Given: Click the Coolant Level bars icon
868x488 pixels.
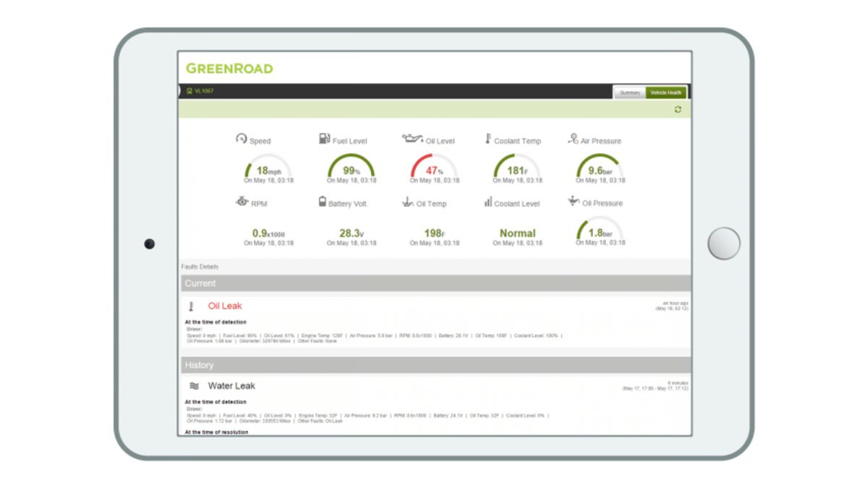Looking at the screenshot, I should click(487, 202).
